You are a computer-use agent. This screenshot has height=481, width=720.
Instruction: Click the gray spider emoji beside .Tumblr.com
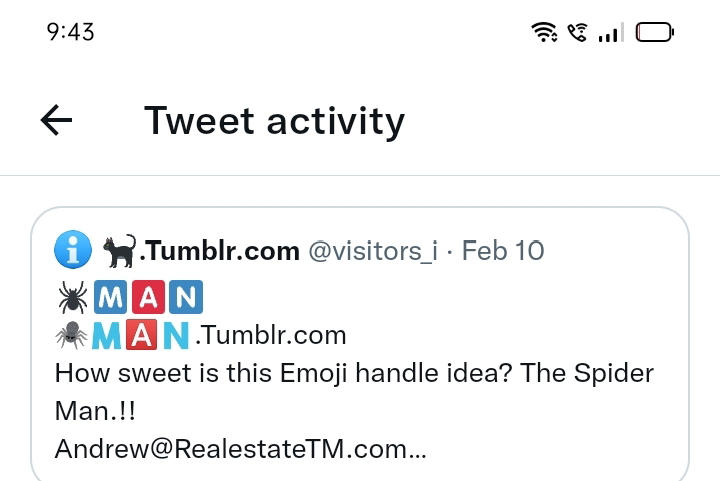[x=71, y=335]
